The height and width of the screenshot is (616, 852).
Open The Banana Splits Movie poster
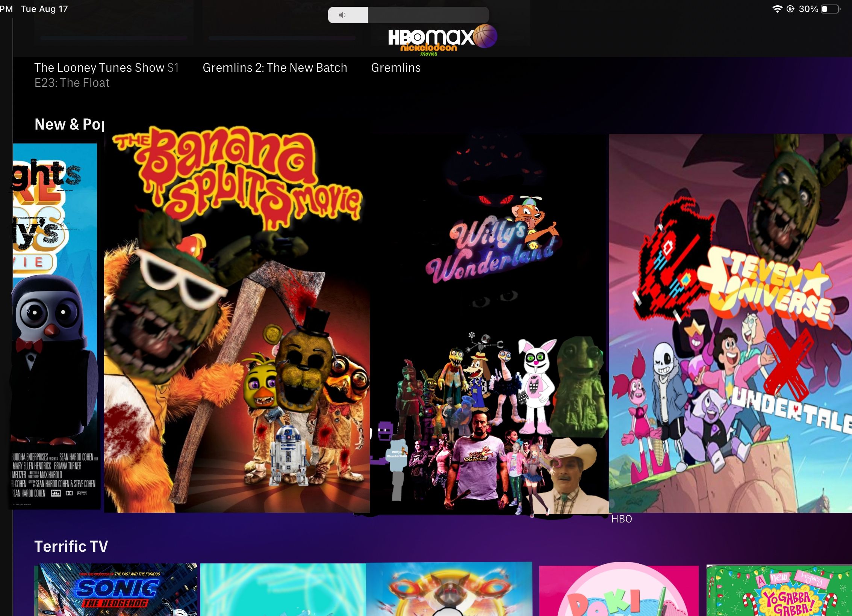pos(237,319)
